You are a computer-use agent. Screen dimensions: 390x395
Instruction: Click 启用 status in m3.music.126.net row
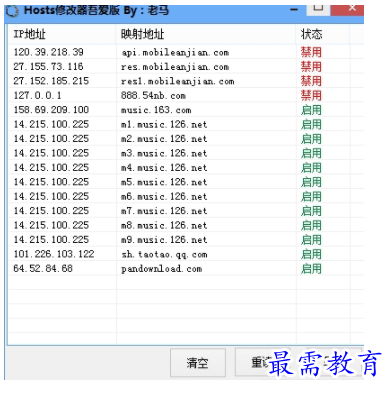311,153
